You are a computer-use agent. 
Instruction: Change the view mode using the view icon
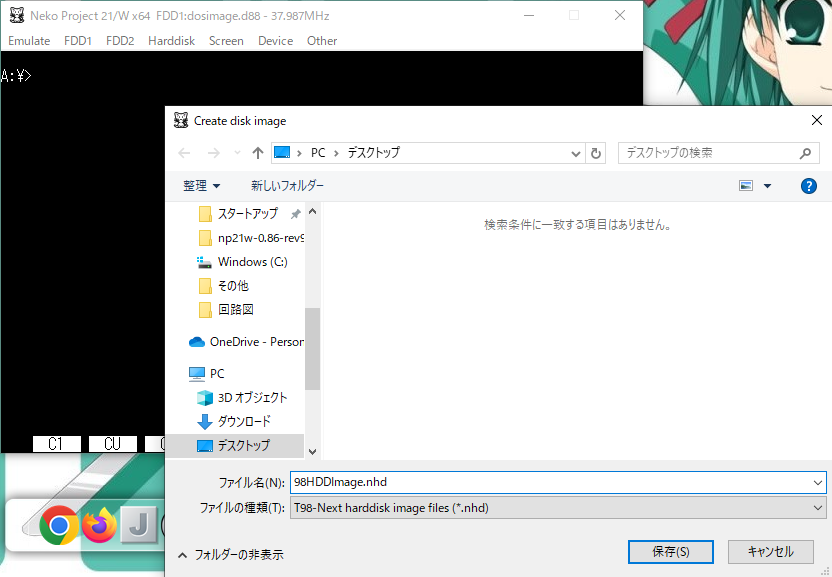coord(746,186)
